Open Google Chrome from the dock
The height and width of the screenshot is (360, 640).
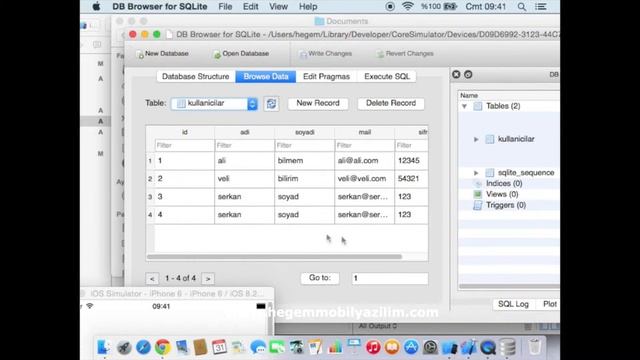click(x=162, y=347)
